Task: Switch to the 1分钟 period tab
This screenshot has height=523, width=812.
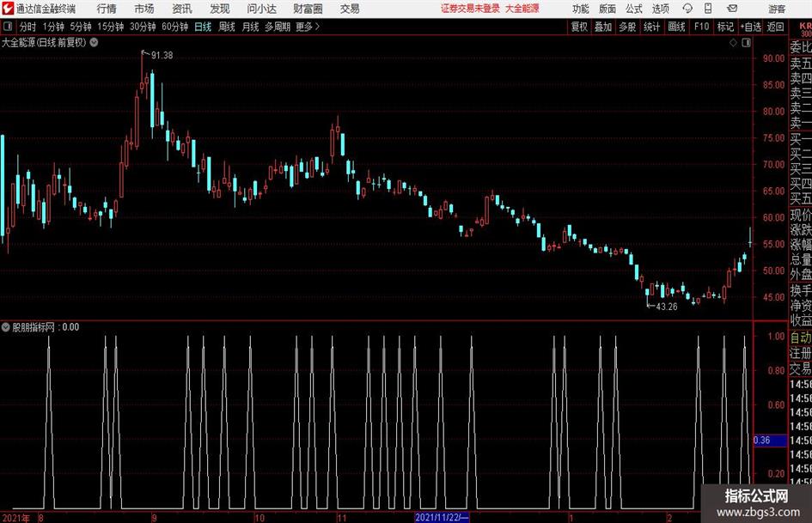Action: [53, 27]
